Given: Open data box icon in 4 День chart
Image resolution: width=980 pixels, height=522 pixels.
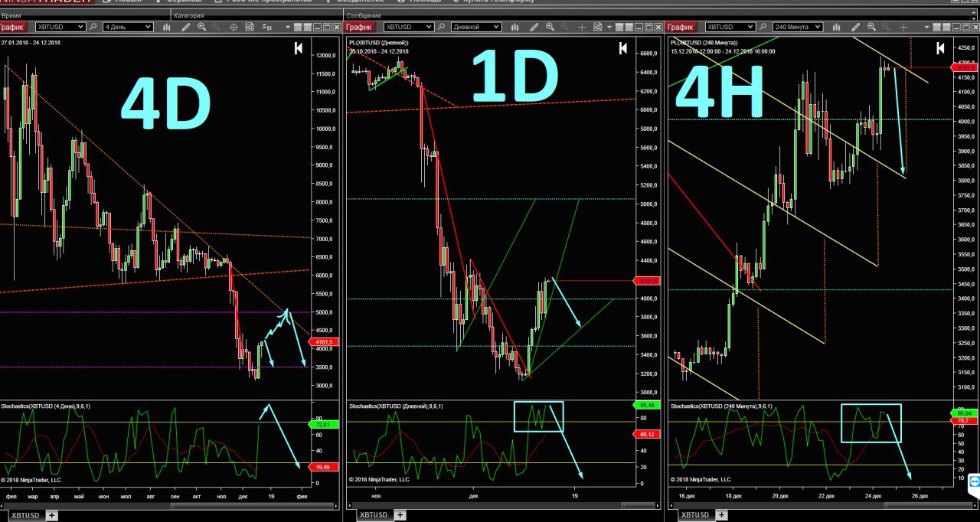Looking at the screenshot, I should [250, 27].
